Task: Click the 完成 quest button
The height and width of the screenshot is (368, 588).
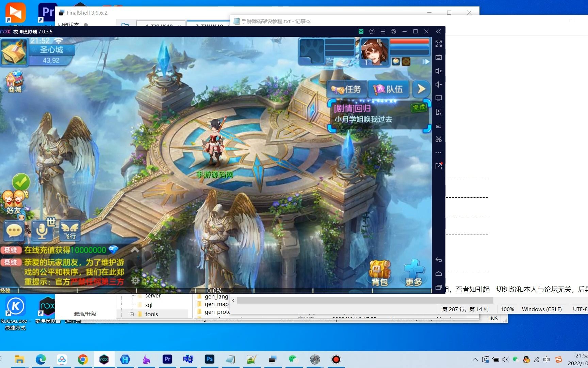Action: 419,108
